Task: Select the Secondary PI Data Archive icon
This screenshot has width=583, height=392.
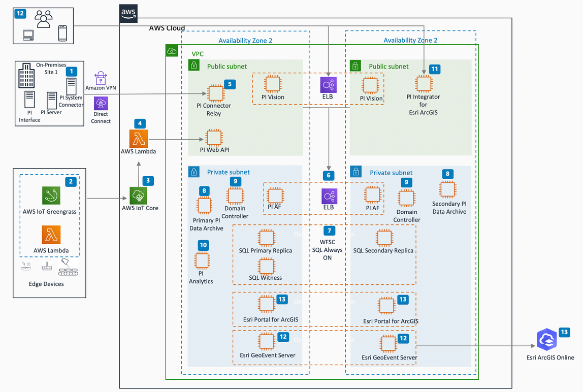Action: point(447,189)
